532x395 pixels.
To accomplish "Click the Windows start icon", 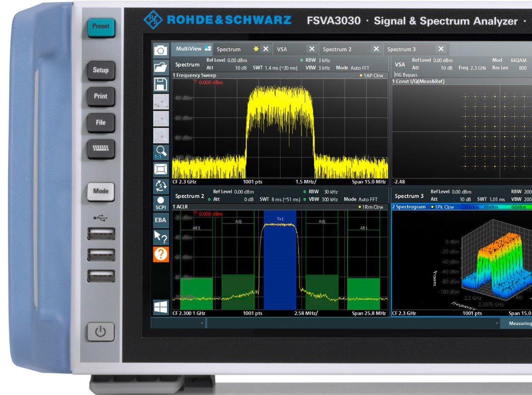I will (161, 307).
